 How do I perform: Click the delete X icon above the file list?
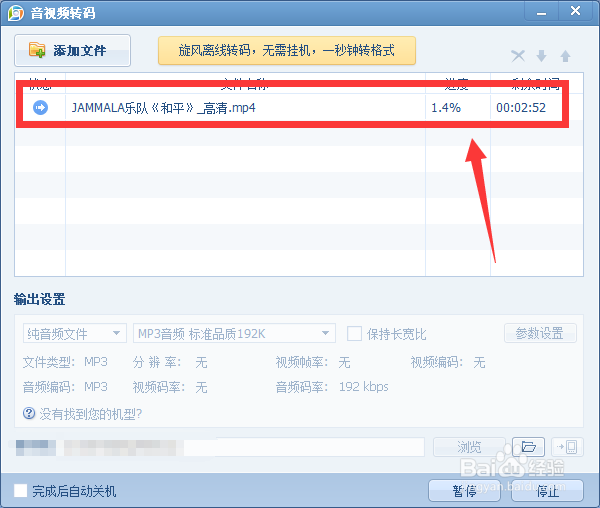(x=518, y=56)
